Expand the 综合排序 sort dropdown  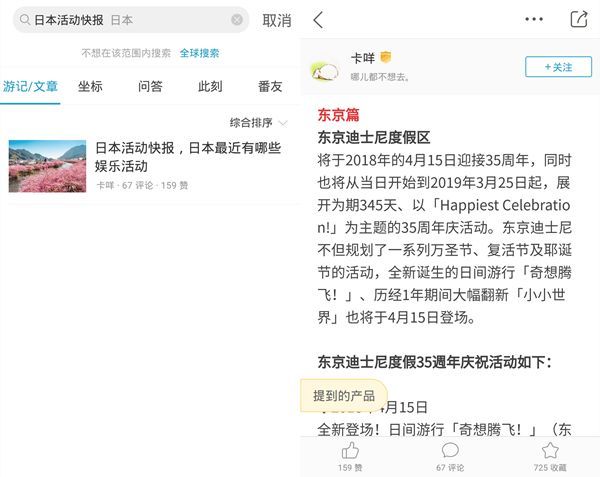click(258, 123)
